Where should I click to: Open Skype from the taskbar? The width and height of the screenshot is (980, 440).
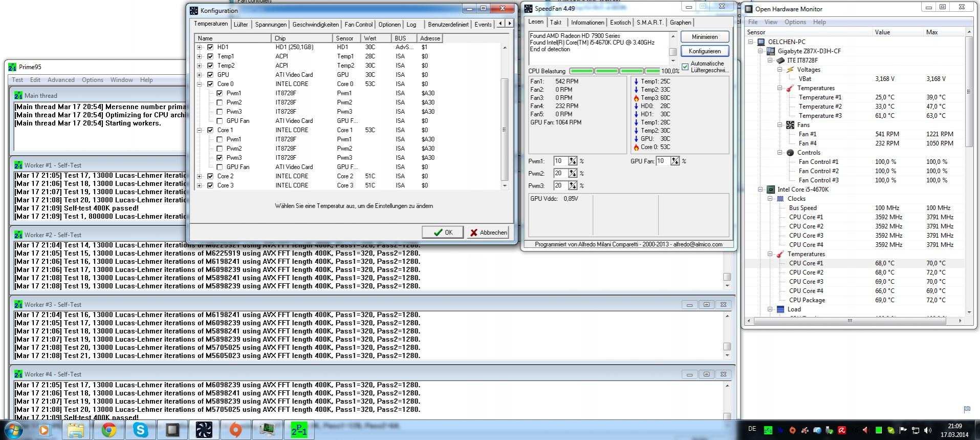[x=140, y=430]
